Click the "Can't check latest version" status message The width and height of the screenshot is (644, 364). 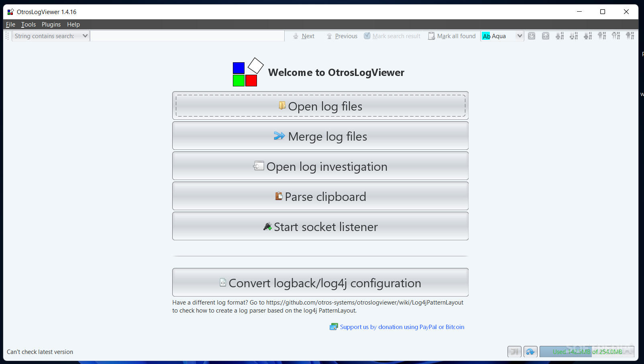pos(40,352)
